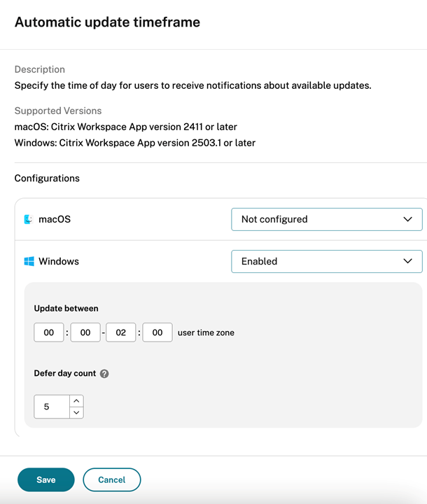
Task: Click the 'Update between' label
Action: [66, 308]
